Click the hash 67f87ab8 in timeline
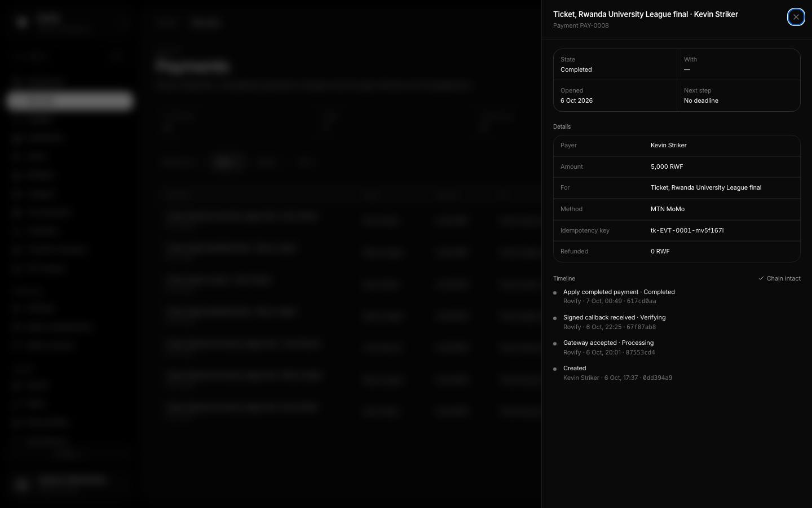This screenshot has width=812, height=508. [641, 327]
